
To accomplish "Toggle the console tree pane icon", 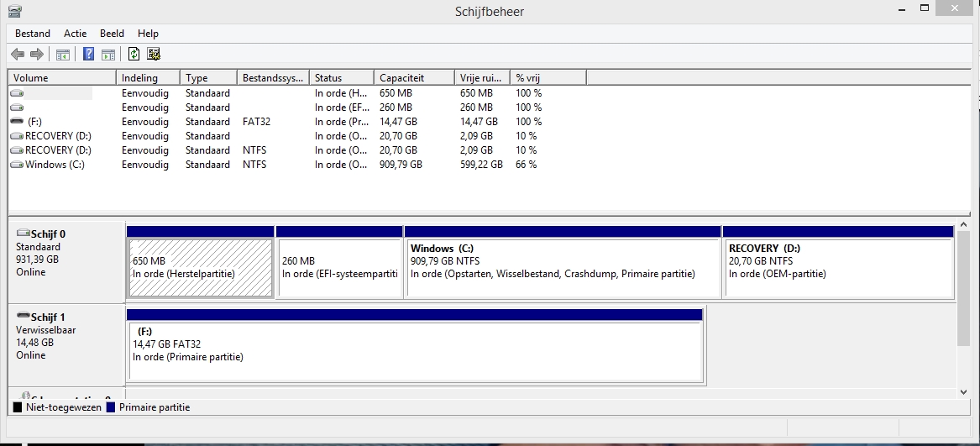I will 62,55.
